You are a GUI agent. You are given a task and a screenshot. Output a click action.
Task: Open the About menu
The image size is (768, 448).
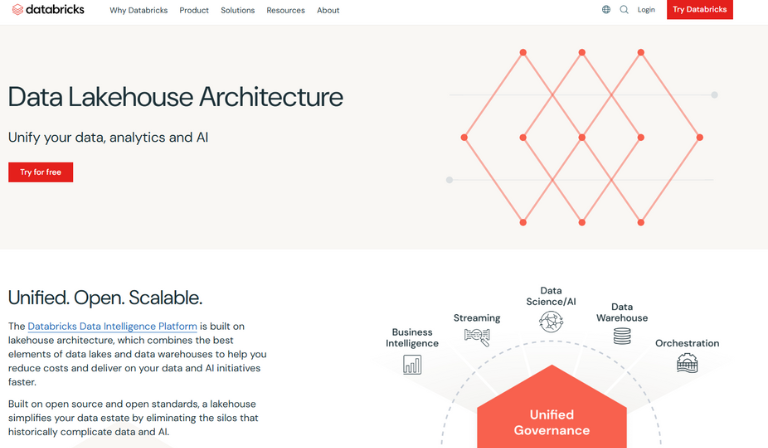pyautogui.click(x=328, y=10)
